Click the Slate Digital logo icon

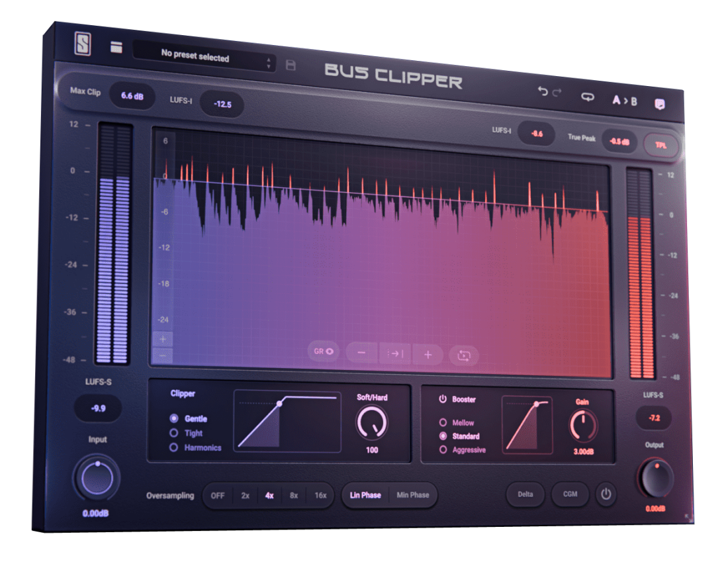83,46
